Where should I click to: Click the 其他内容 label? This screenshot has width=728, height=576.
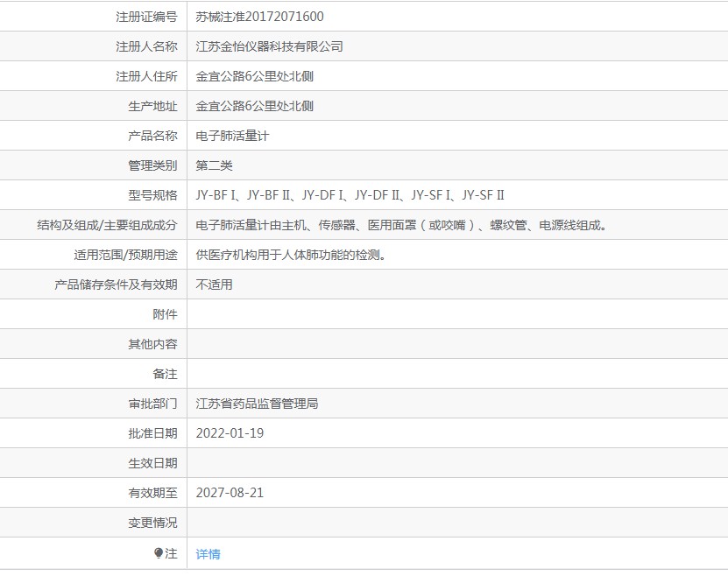coord(152,344)
